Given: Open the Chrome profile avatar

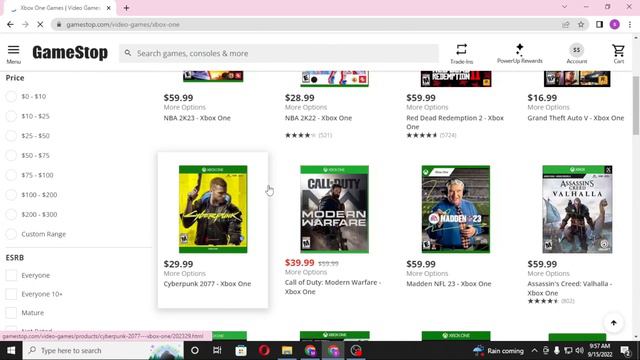Looking at the screenshot, I should (x=615, y=24).
